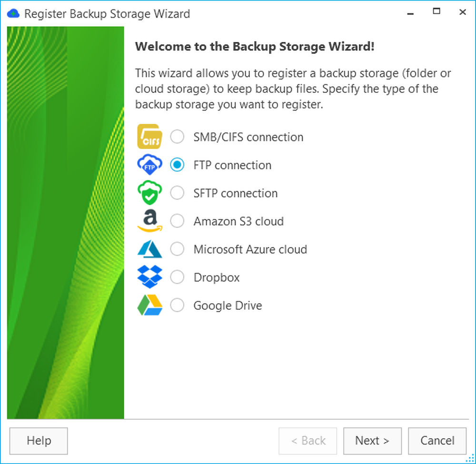The height and width of the screenshot is (464, 476).
Task: Click the SFTP shield cloud icon
Action: pos(149,193)
